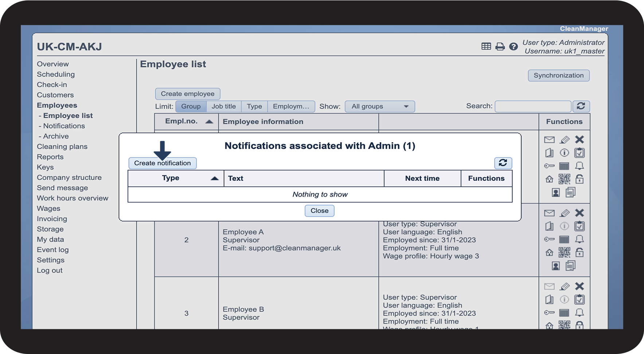Select the Type limit option
This screenshot has width=644, height=354.
pos(254,106)
